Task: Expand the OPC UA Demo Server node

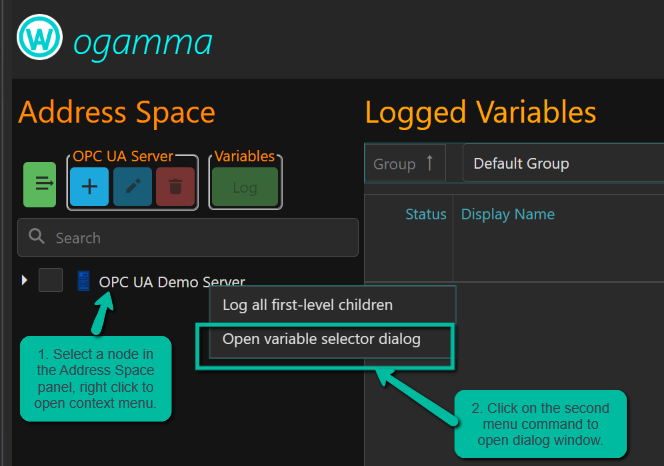Action: click(x=25, y=281)
